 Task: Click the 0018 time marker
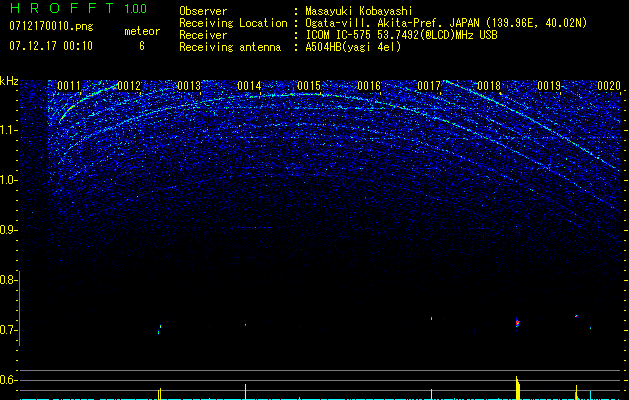coord(489,86)
